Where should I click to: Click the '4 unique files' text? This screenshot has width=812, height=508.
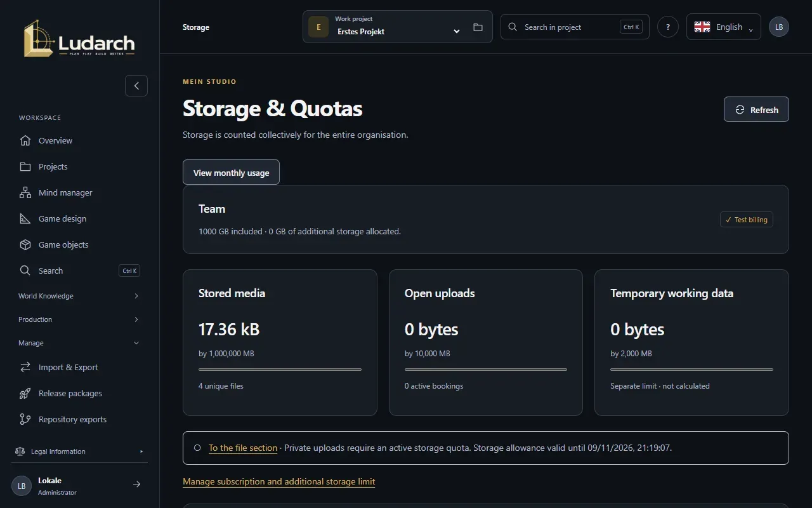tap(221, 386)
